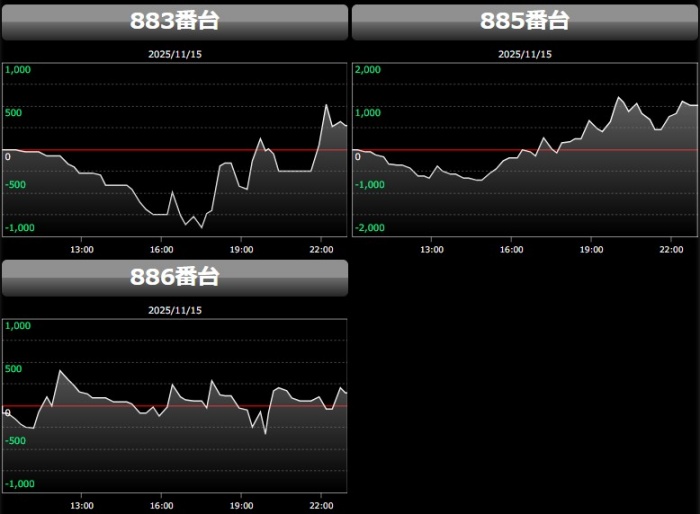Select the 886番台 title bar
Viewport: 700px width, 514px height.
click(x=175, y=278)
